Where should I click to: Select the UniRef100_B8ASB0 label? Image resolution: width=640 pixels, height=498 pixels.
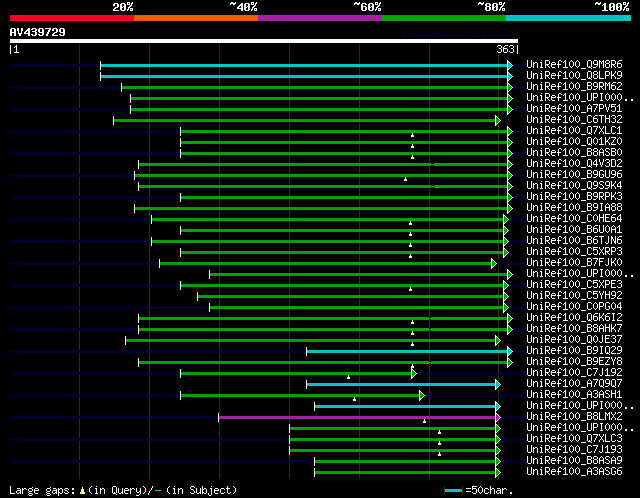[574, 152]
